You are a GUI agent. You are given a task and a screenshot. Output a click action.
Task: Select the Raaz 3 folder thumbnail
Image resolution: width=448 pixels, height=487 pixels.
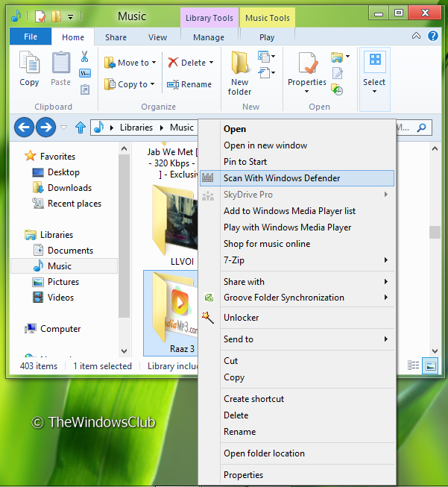174,307
